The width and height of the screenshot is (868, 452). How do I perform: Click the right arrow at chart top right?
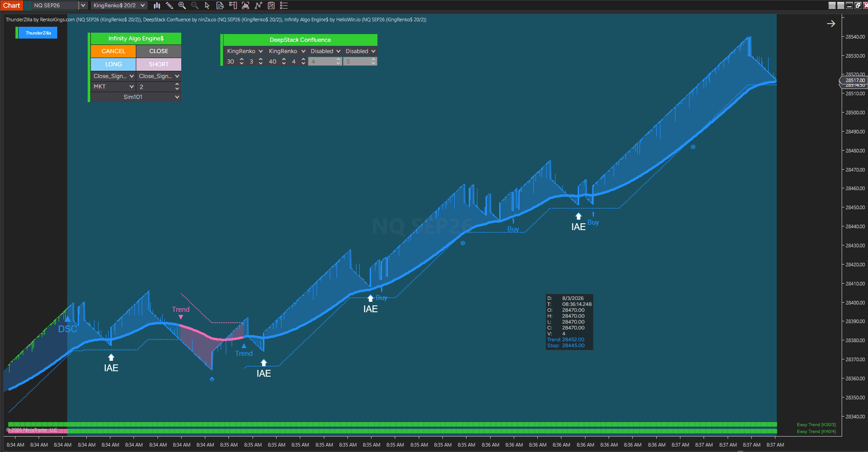coord(831,24)
